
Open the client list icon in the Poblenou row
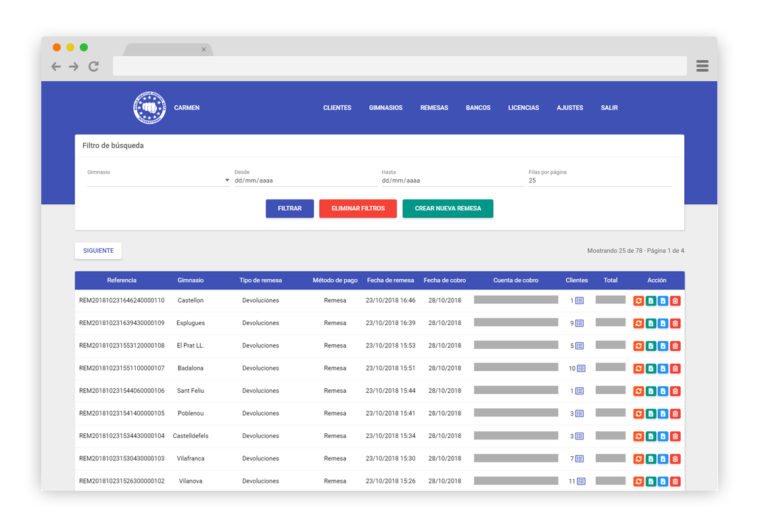[579, 414]
